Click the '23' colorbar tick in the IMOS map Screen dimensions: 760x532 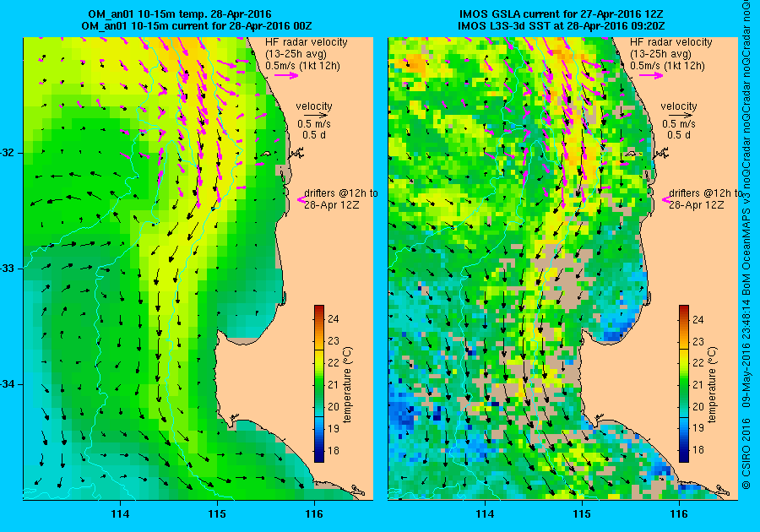(x=698, y=341)
